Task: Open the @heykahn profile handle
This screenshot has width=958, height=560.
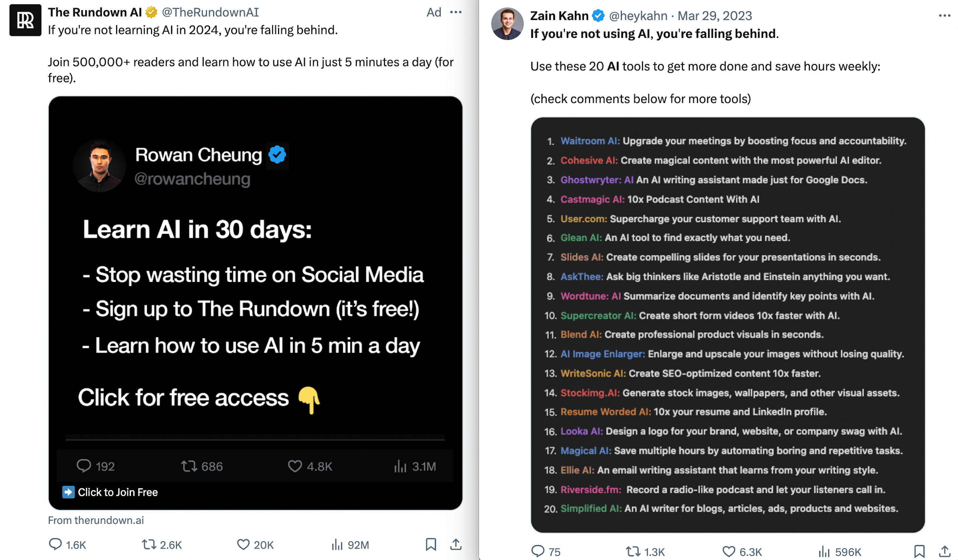Action: (638, 16)
